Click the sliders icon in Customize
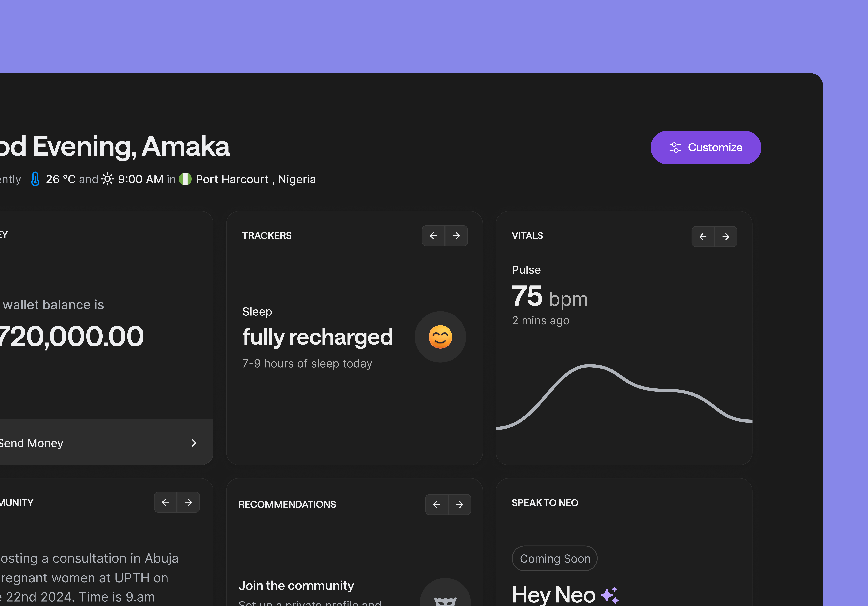The image size is (868, 606). [675, 147]
